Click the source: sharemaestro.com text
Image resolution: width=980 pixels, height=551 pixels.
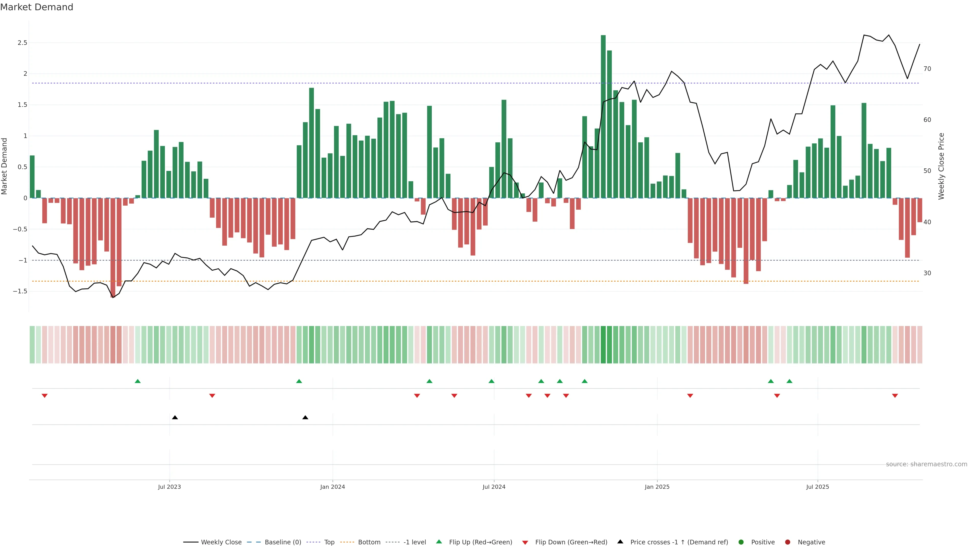[926, 464]
